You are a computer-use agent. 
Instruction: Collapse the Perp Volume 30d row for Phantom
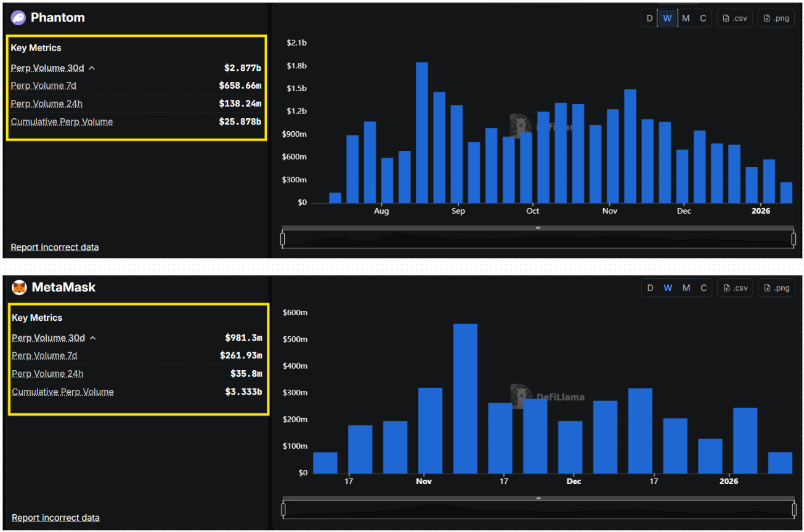pyautogui.click(x=92, y=68)
